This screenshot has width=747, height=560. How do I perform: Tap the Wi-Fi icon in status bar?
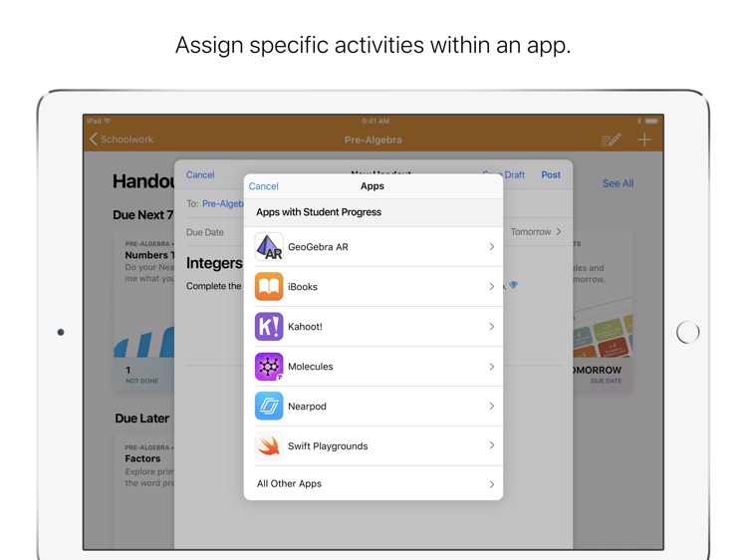pos(108,121)
